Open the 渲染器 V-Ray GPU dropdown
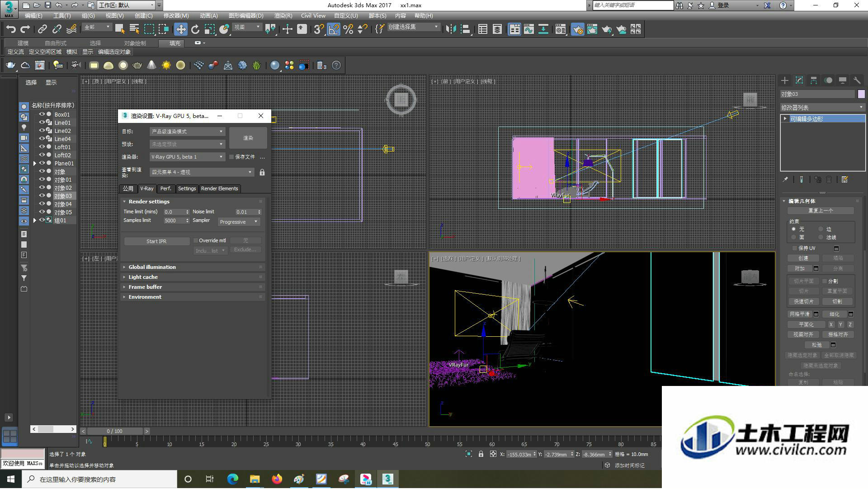This screenshot has height=489, width=868. tap(187, 157)
